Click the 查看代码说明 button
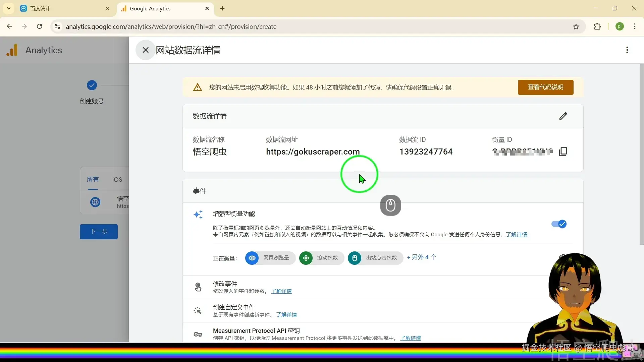644x362 pixels. click(x=545, y=87)
